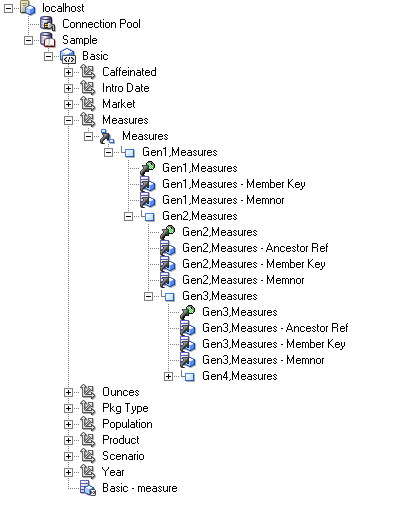The image size is (400, 510).
Task: Expand the Gen4,Measures level
Action: pyautogui.click(x=168, y=376)
